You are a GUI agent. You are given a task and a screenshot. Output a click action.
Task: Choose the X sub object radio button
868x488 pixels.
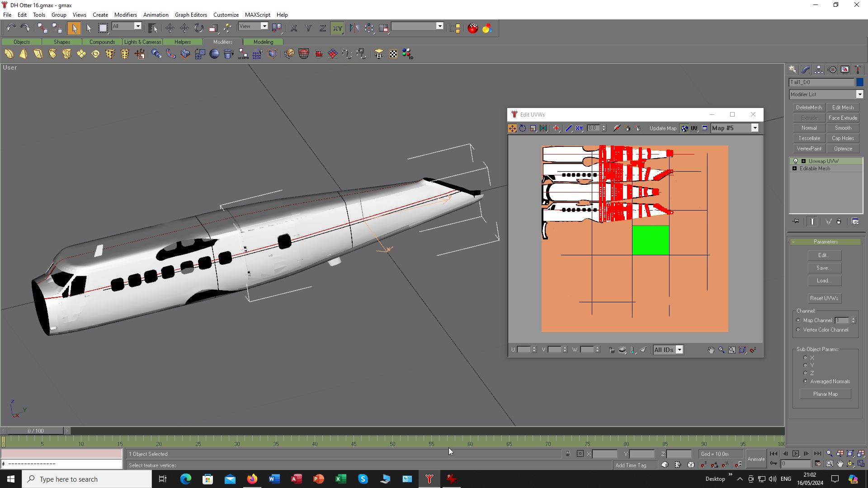tap(805, 358)
